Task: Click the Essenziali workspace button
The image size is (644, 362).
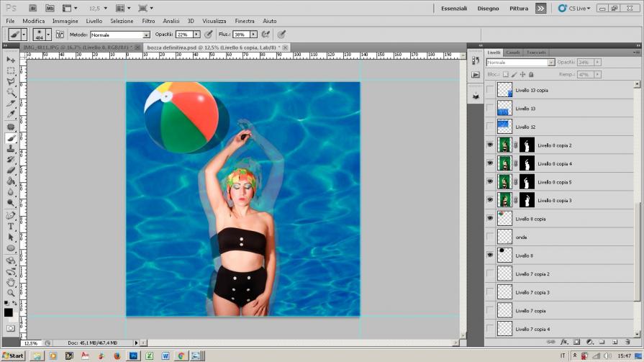Action: (453, 9)
